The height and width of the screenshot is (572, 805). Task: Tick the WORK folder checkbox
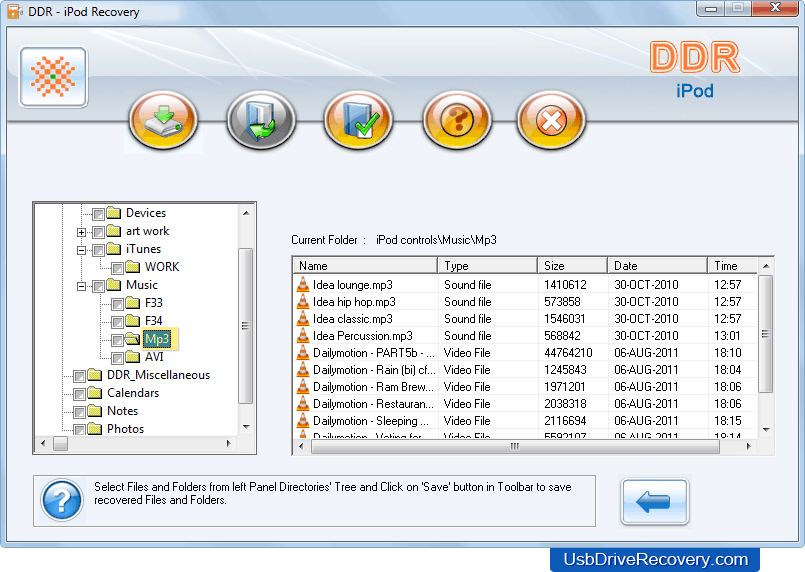click(x=118, y=268)
